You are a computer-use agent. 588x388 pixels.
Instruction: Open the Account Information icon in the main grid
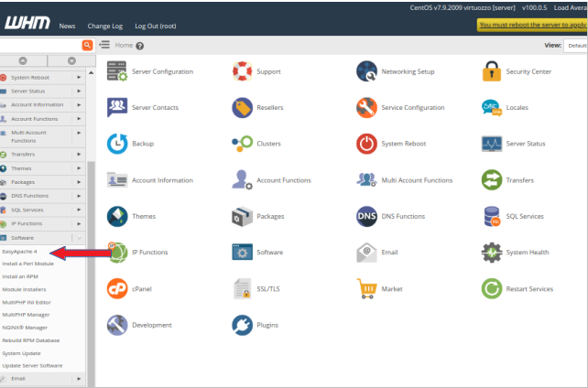click(117, 180)
